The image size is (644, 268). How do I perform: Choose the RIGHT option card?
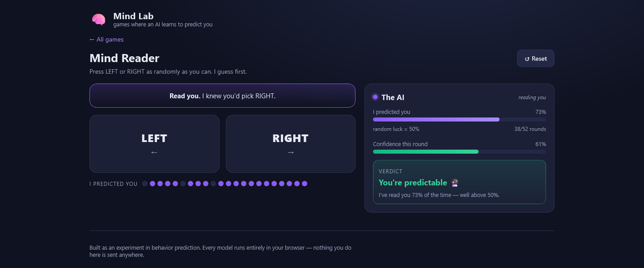pyautogui.click(x=290, y=144)
